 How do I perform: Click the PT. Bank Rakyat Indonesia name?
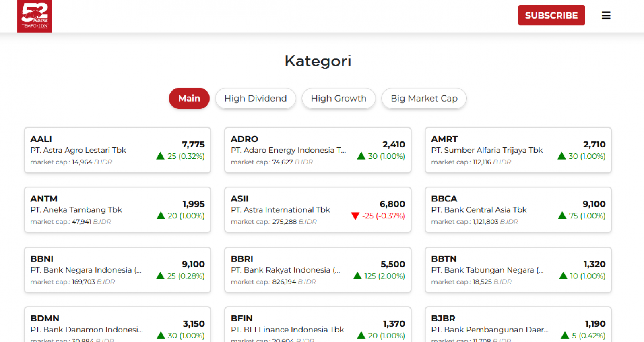click(285, 270)
